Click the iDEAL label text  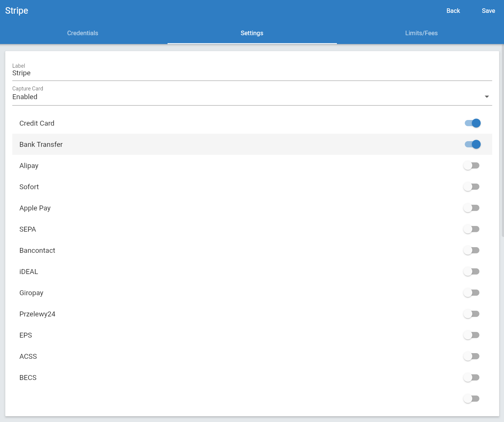pyautogui.click(x=29, y=271)
